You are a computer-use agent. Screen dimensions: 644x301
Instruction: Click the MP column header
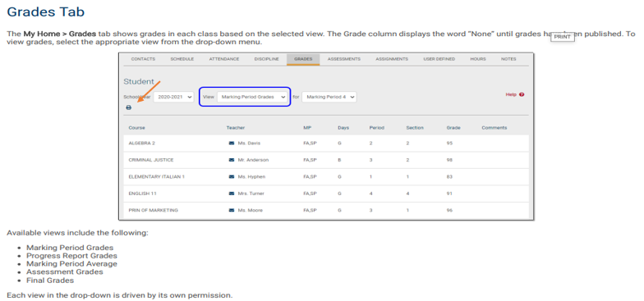click(306, 128)
